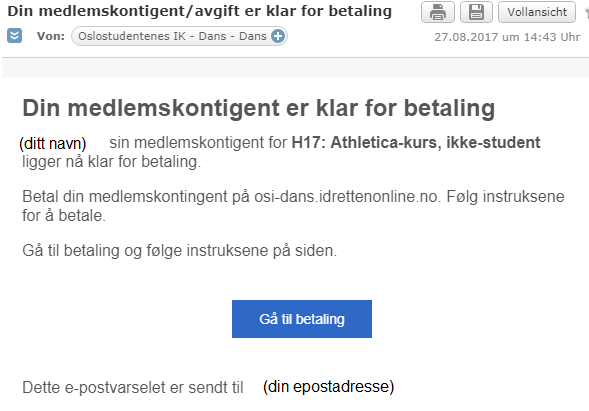
Task: Open the Vollansicht full view
Action: pyautogui.click(x=537, y=12)
